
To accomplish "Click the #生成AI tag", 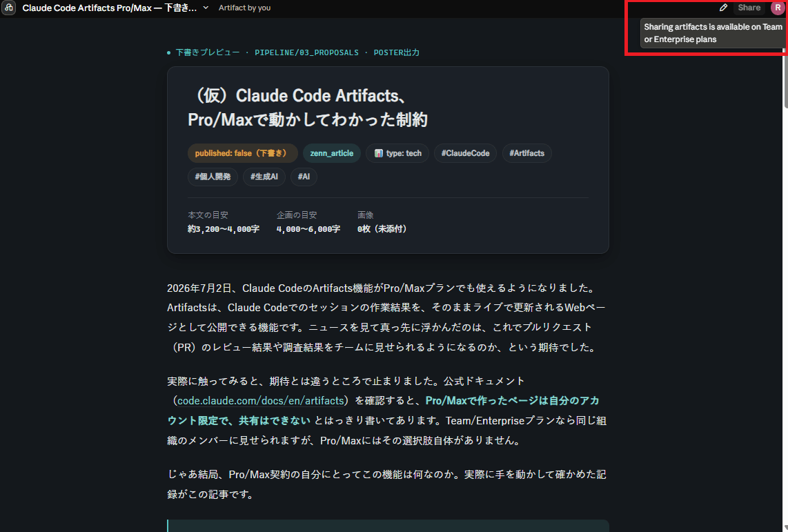I will [264, 177].
